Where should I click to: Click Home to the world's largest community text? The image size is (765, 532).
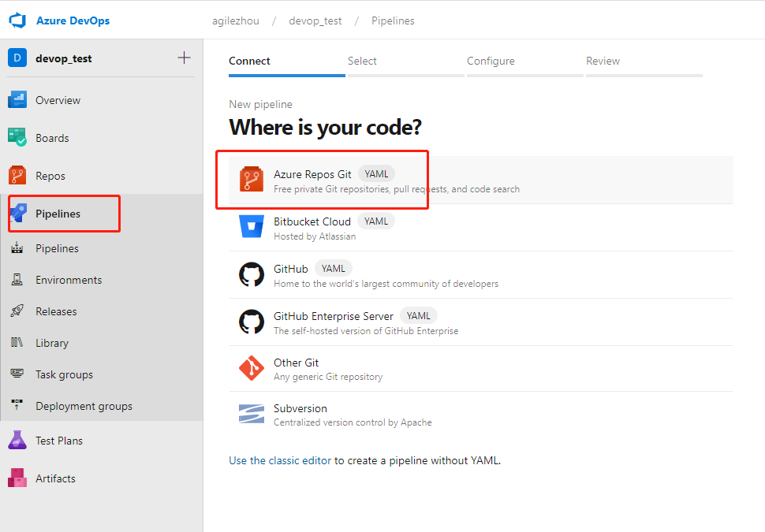[386, 284]
